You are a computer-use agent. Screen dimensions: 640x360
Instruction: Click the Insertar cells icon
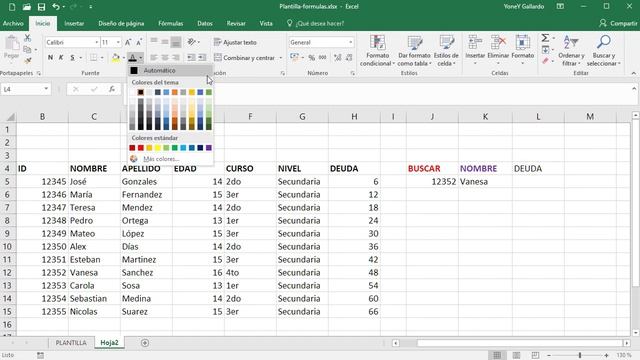pyautogui.click(x=475, y=42)
